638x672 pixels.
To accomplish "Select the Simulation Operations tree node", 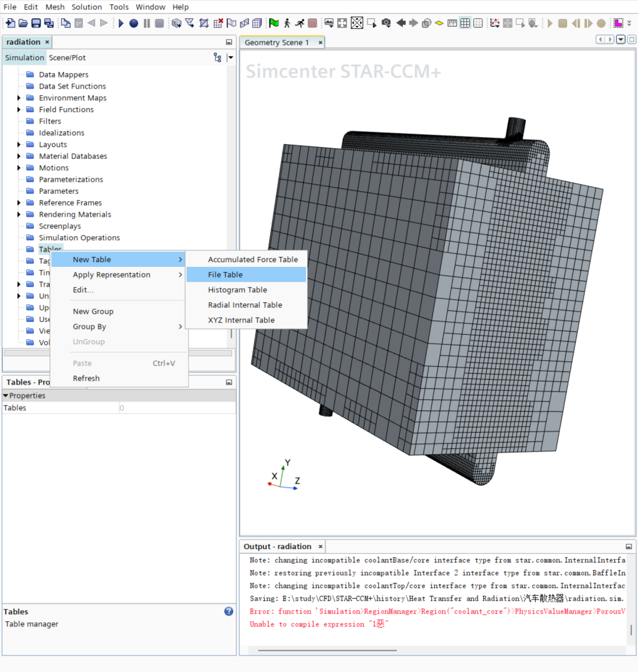I will click(79, 237).
